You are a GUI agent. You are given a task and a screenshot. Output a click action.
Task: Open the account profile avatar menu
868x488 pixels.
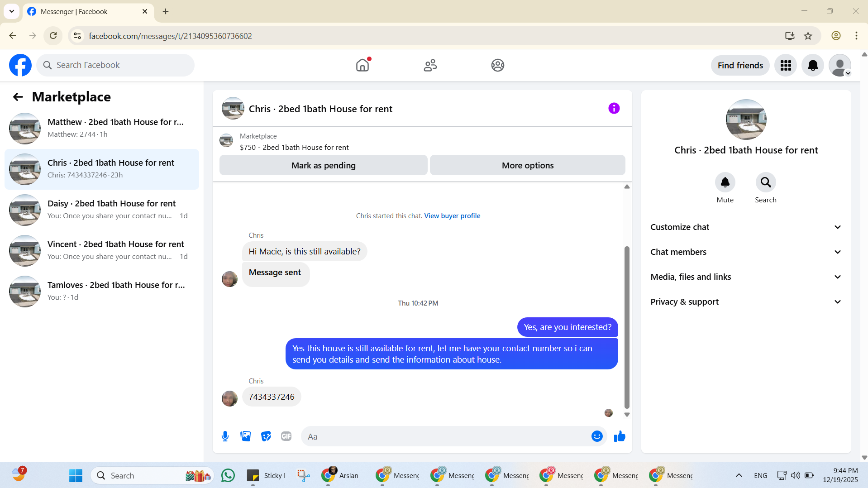pyautogui.click(x=840, y=66)
